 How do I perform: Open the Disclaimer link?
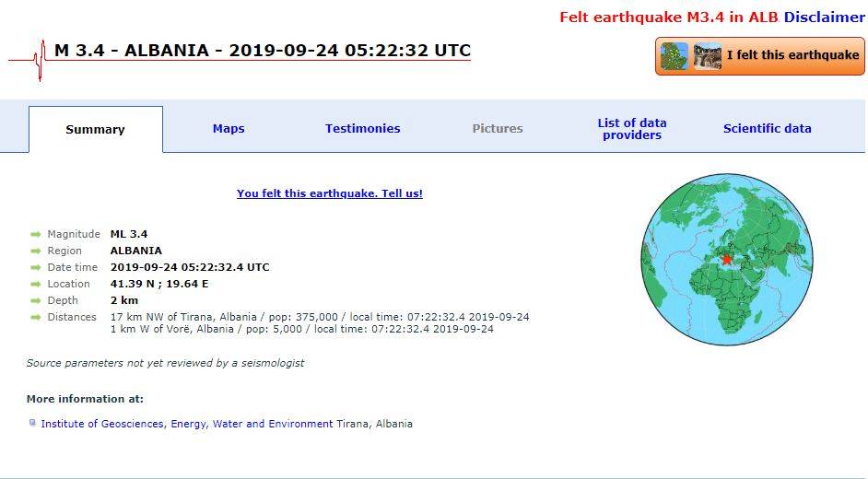tap(824, 18)
